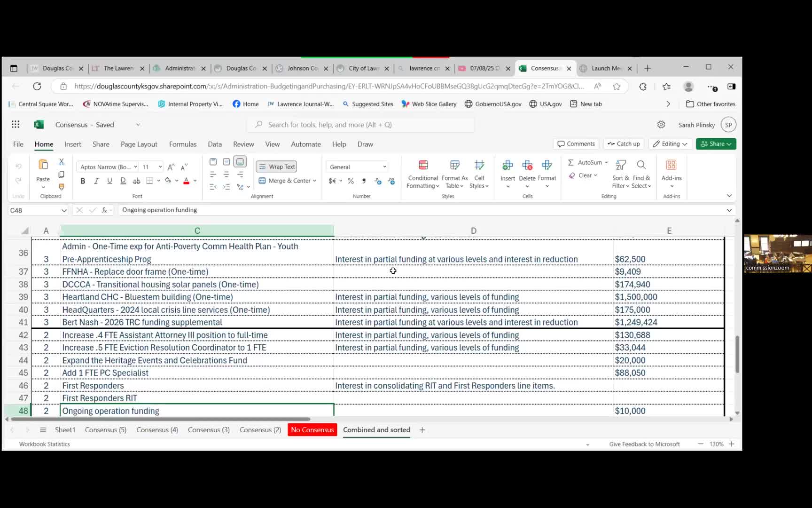Apply percent style format
The width and height of the screenshot is (812, 508).
pos(351,181)
